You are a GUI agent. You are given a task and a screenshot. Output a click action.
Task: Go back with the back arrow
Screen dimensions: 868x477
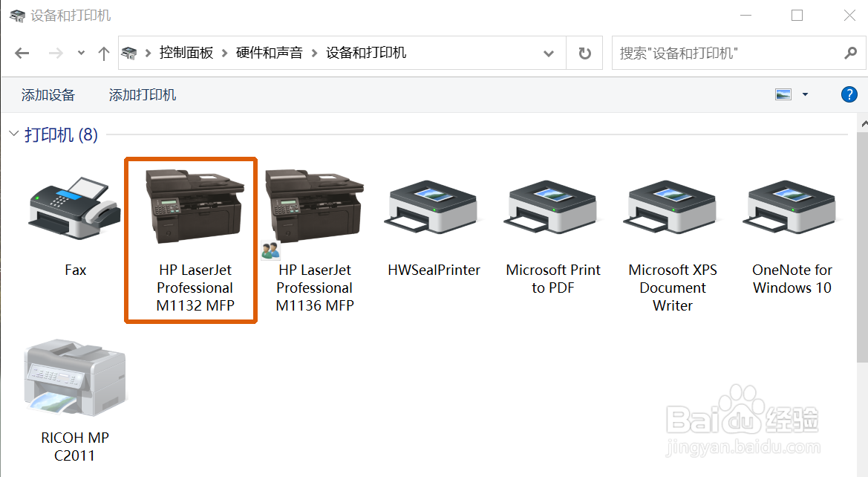pyautogui.click(x=22, y=53)
